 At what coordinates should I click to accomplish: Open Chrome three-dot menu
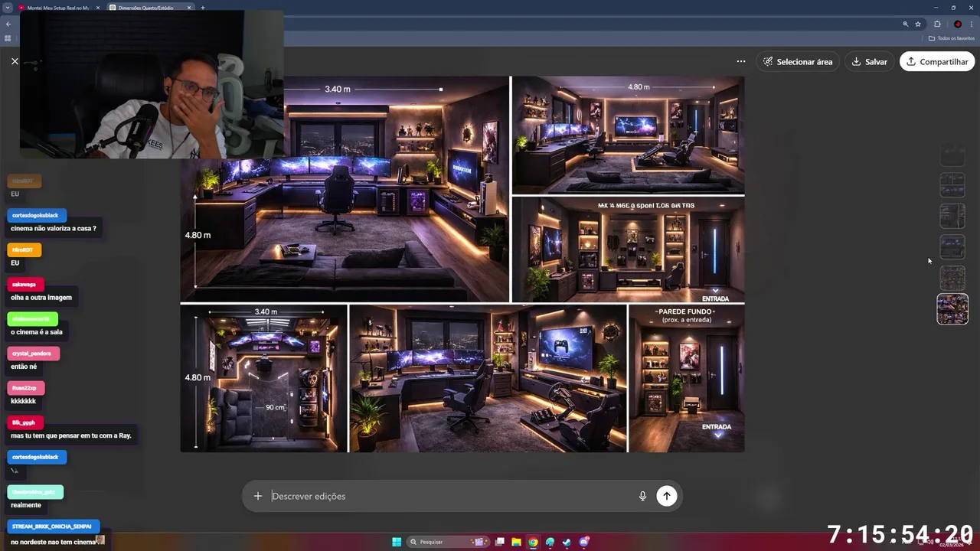972,24
